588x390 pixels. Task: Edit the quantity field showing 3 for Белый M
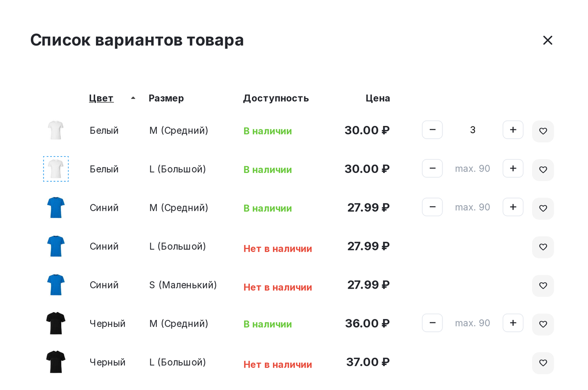tap(473, 130)
